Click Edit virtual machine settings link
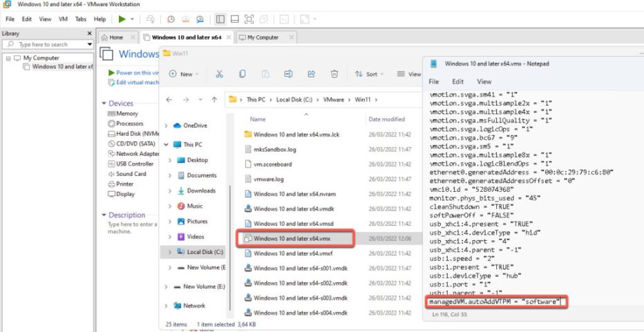This screenshot has width=644, height=332. click(x=138, y=83)
